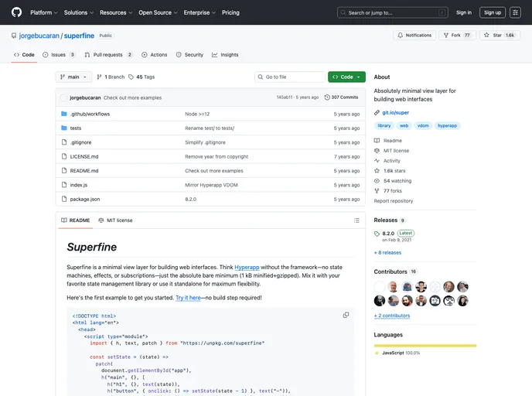Open the README outline list icon
Viewport: 532px width, 396px height.
click(x=356, y=220)
